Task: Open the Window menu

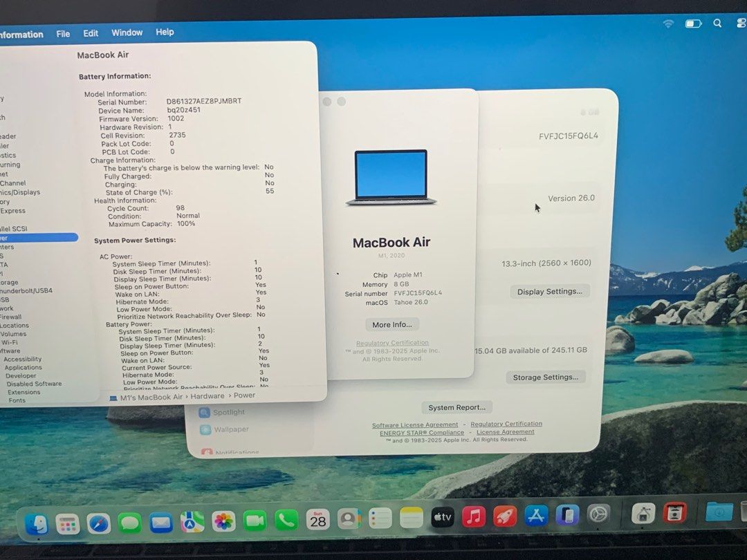Action: click(x=127, y=32)
